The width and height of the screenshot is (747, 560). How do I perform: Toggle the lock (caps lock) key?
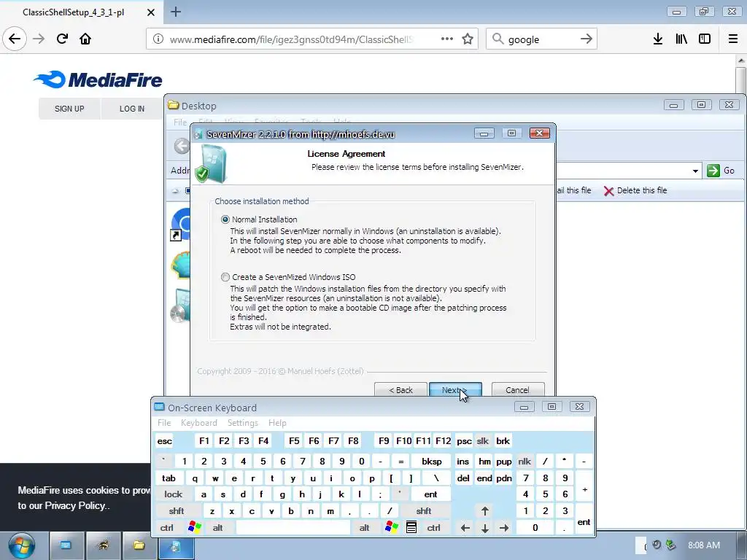pos(174,494)
